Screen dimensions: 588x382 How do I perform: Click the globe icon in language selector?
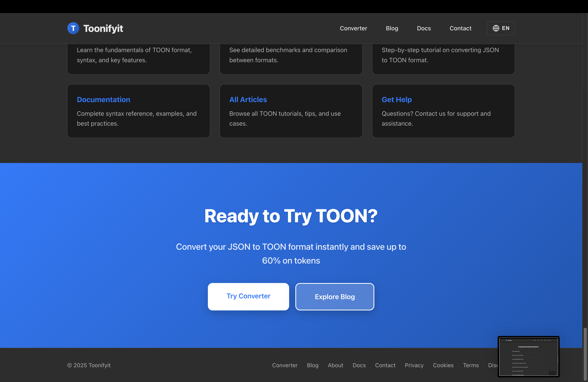[496, 28]
